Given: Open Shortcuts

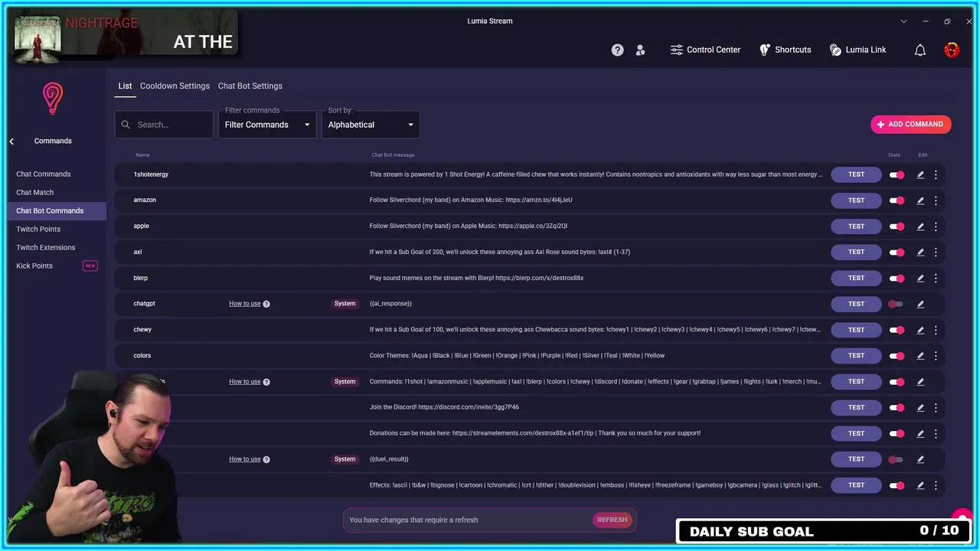Looking at the screenshot, I should click(x=785, y=50).
